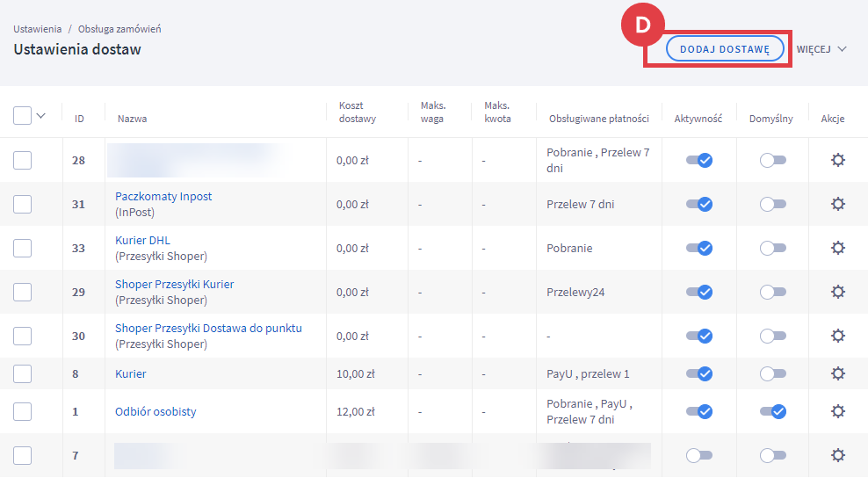Tick the checkbox for Kurier DHL

tap(22, 248)
